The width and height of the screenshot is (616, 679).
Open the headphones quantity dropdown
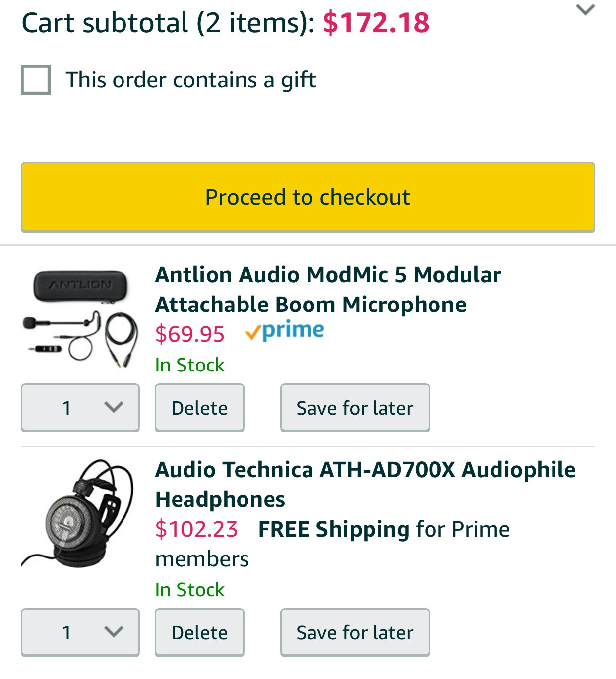coord(80,632)
